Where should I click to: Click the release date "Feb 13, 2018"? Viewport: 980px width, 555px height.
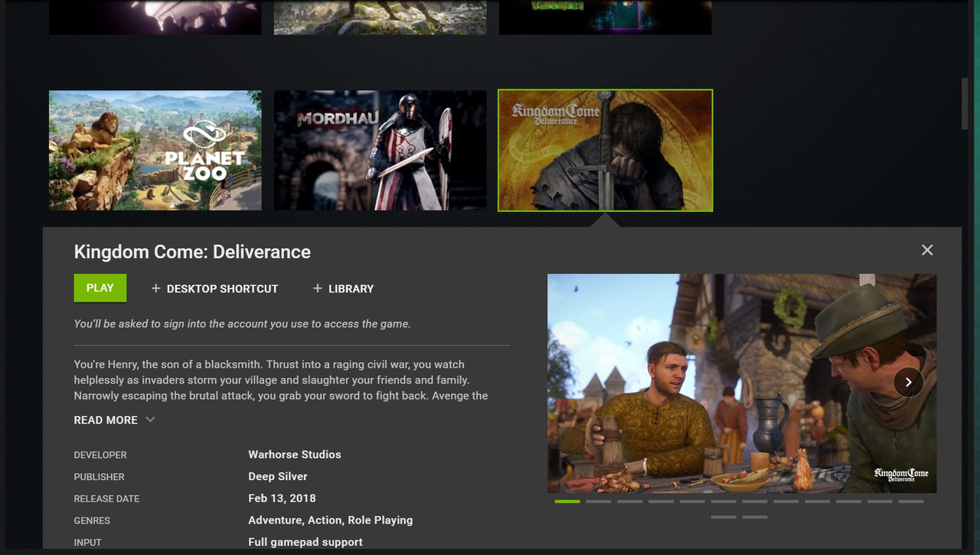[282, 498]
